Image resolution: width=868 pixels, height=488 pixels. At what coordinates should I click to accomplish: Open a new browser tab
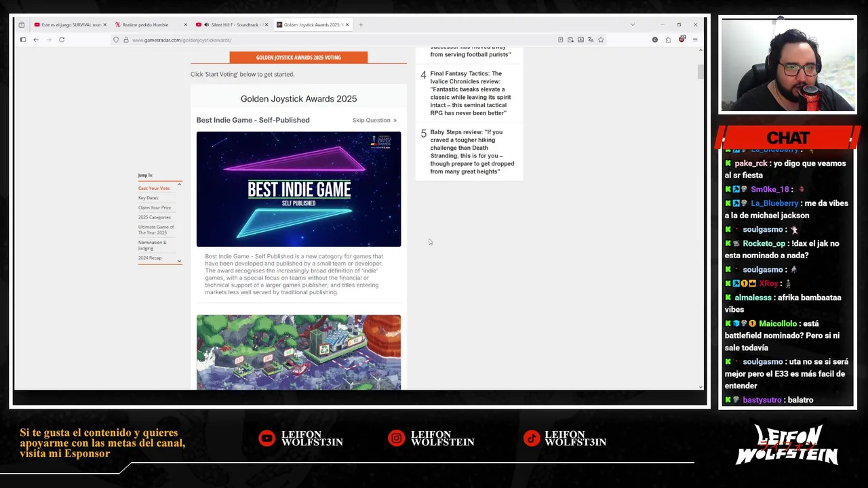[361, 25]
